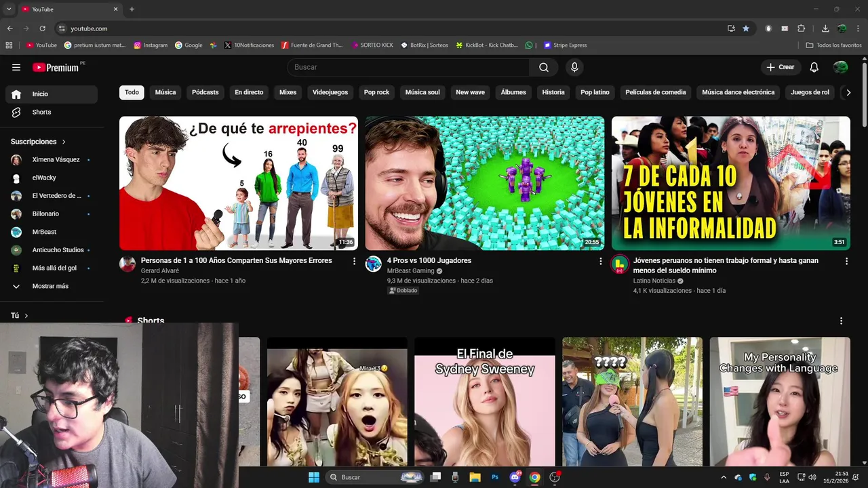Viewport: 868px width, 488px height.
Task: Open Chrome downloads icon
Action: coord(825,28)
